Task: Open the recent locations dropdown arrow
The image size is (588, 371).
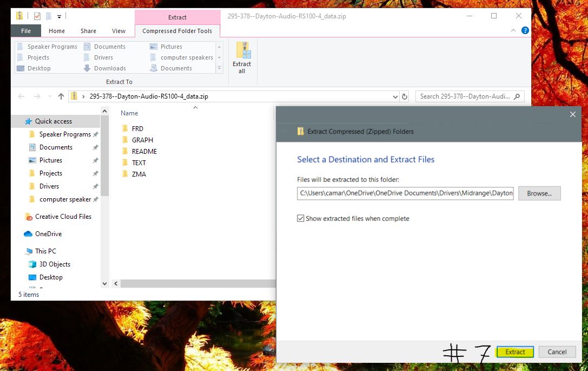Action: pyautogui.click(x=50, y=96)
